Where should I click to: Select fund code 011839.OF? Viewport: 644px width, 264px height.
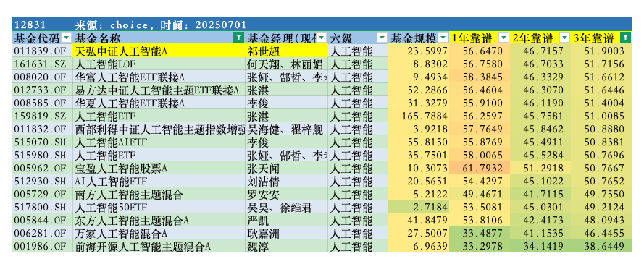coord(43,51)
